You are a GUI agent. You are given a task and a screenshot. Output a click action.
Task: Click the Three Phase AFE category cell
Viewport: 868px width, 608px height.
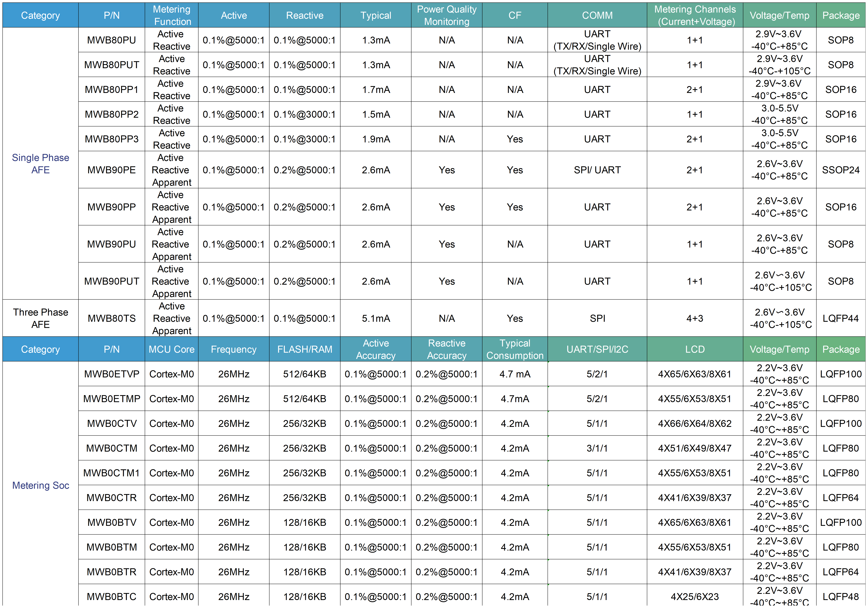[40, 318]
